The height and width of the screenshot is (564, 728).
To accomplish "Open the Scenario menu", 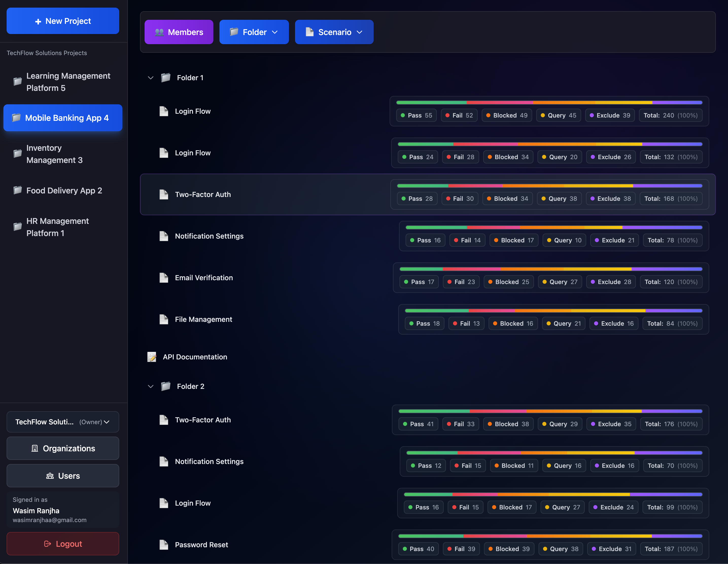I will click(x=334, y=32).
